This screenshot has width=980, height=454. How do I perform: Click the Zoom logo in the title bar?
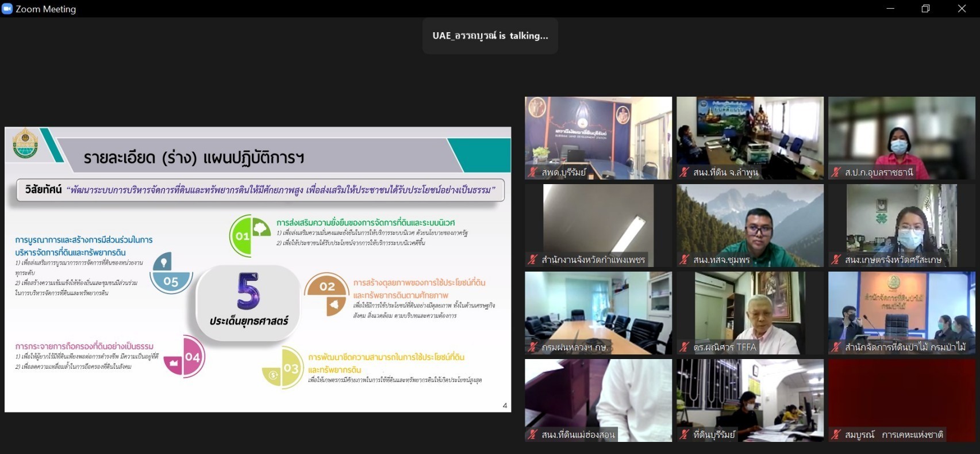click(7, 9)
